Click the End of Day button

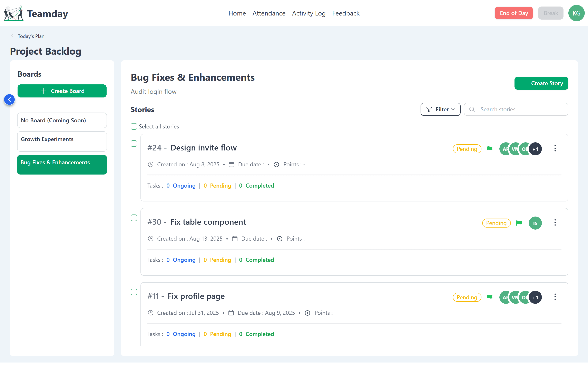click(514, 13)
